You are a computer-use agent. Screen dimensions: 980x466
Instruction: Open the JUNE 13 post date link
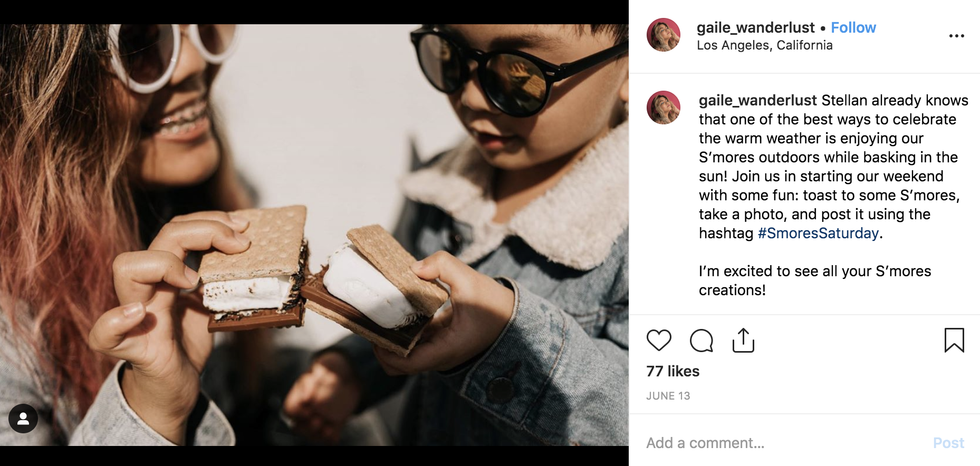click(x=668, y=396)
